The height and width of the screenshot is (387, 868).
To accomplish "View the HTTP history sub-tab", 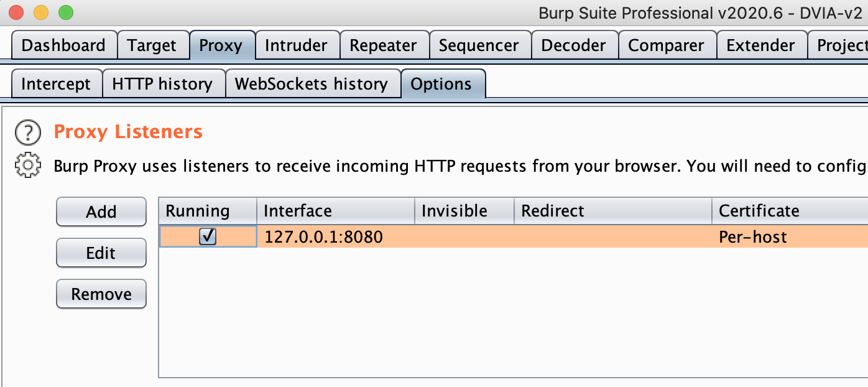I will pos(162,84).
